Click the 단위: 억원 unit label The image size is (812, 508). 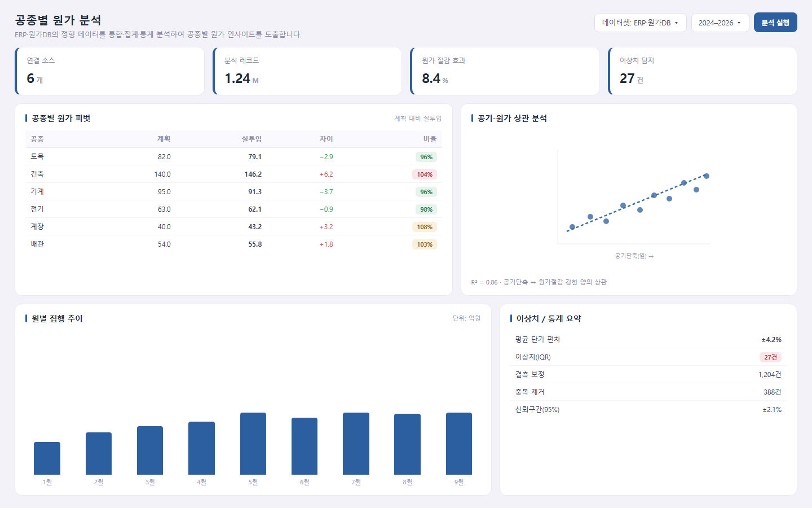click(466, 318)
